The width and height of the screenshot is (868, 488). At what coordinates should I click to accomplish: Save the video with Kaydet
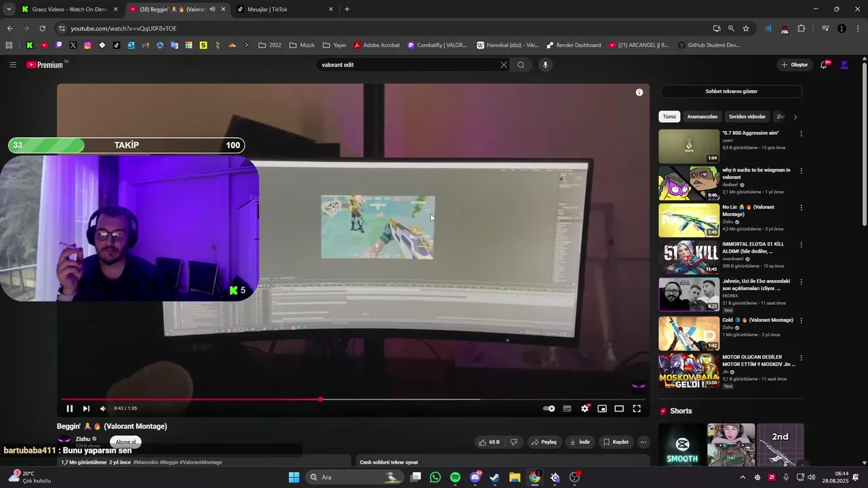616,442
